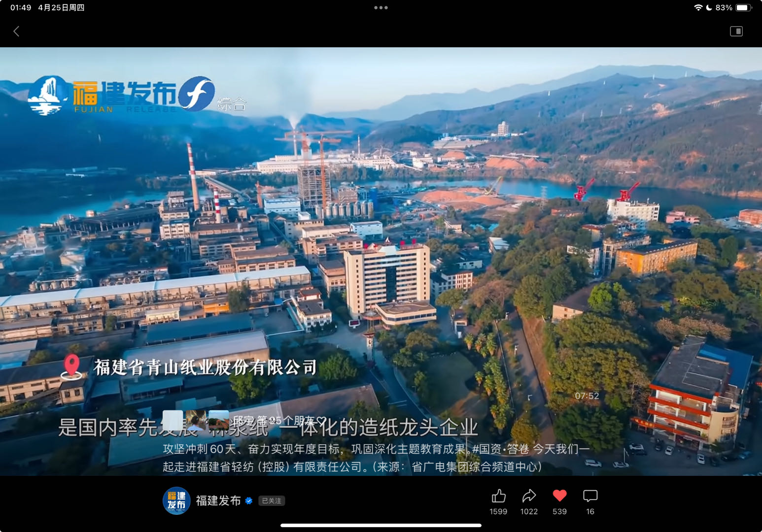Tap the 福建发布 account name
The height and width of the screenshot is (532, 762).
[x=218, y=500]
